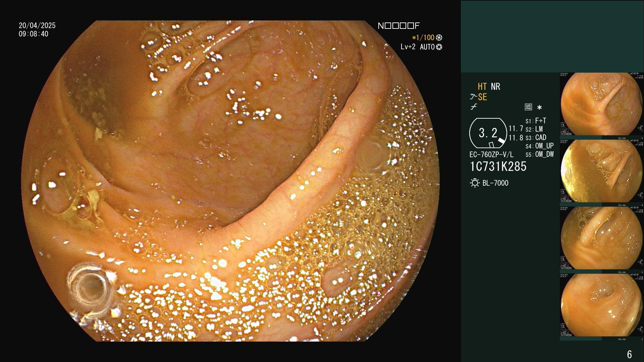Click the date 20/04/2025
The width and height of the screenshot is (644, 362).
tap(37, 25)
